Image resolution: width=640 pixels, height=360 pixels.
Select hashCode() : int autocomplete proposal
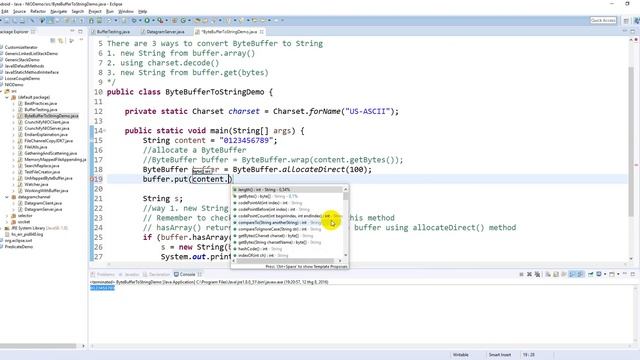coord(287,249)
